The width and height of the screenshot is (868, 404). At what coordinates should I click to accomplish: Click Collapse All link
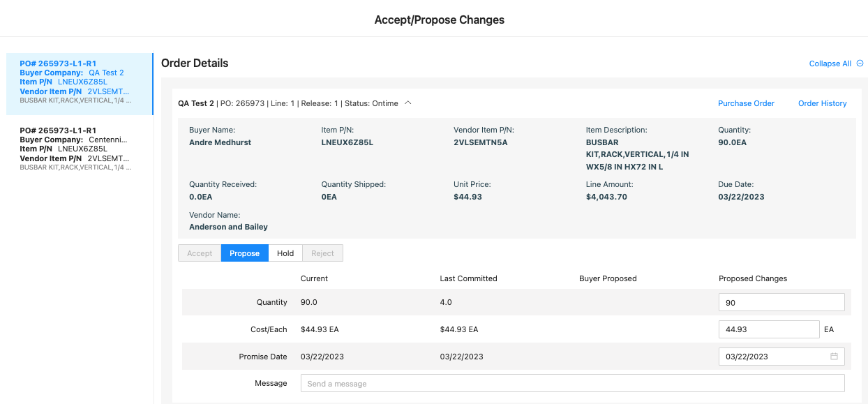tap(830, 63)
